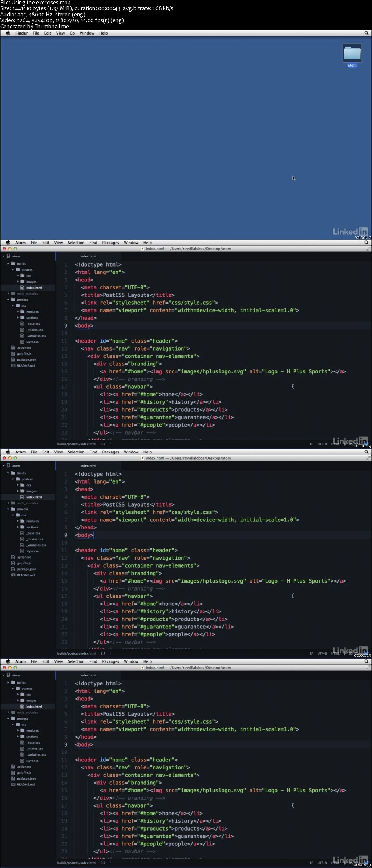Select _variables.css in the 00:00:39 frame tree
The width and height of the screenshot is (372, 868).
point(36,755)
